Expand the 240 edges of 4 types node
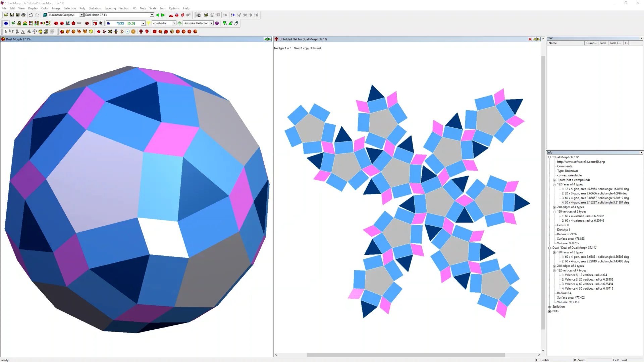The width and height of the screenshot is (644, 362). 554,207
